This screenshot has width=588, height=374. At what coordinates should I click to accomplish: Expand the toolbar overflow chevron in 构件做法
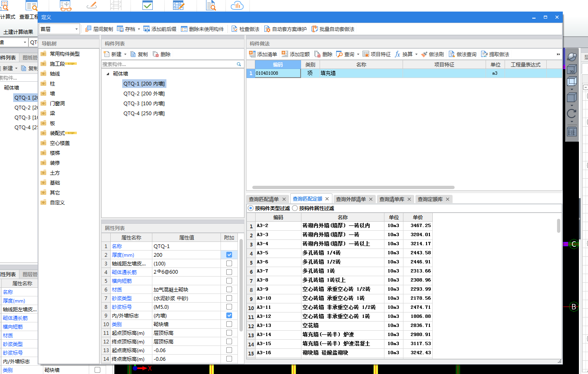tap(558, 54)
